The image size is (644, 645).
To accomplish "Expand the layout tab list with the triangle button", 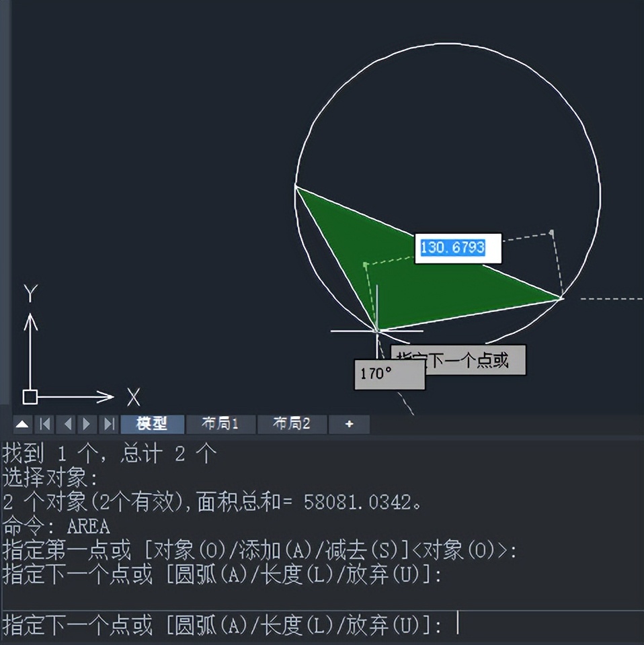I will coord(22,424).
